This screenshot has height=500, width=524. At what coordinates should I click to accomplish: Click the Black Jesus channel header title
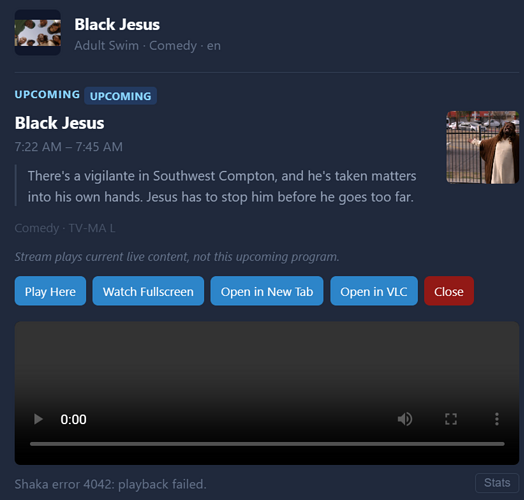pyautogui.click(x=117, y=25)
